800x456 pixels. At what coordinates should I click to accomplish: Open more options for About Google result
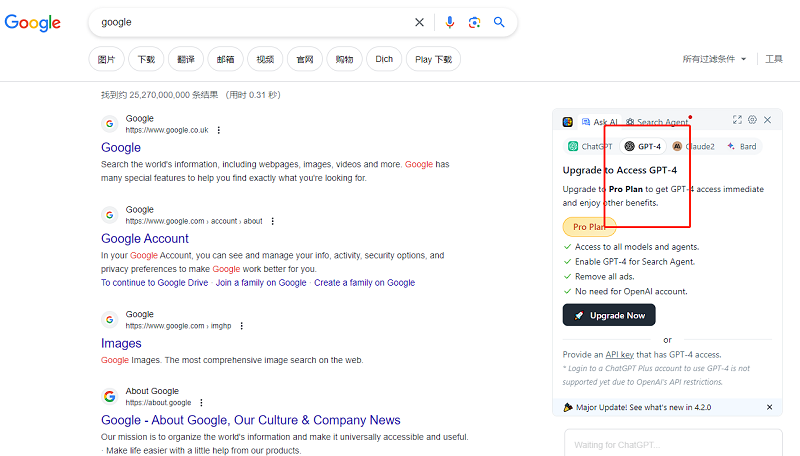[202, 402]
